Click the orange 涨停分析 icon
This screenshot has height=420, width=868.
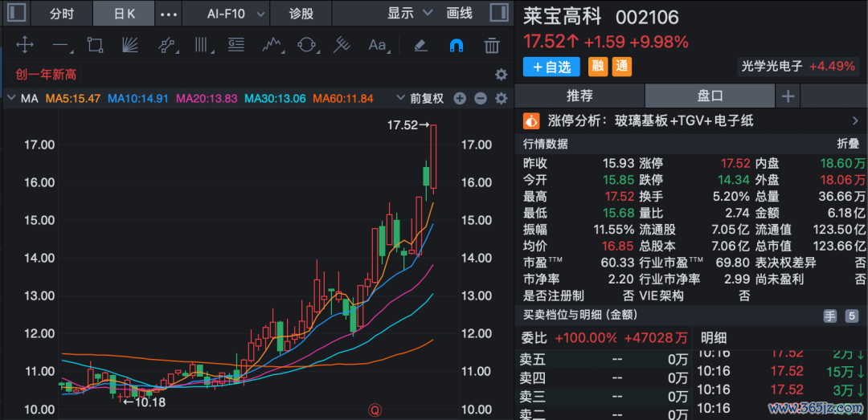(x=531, y=120)
